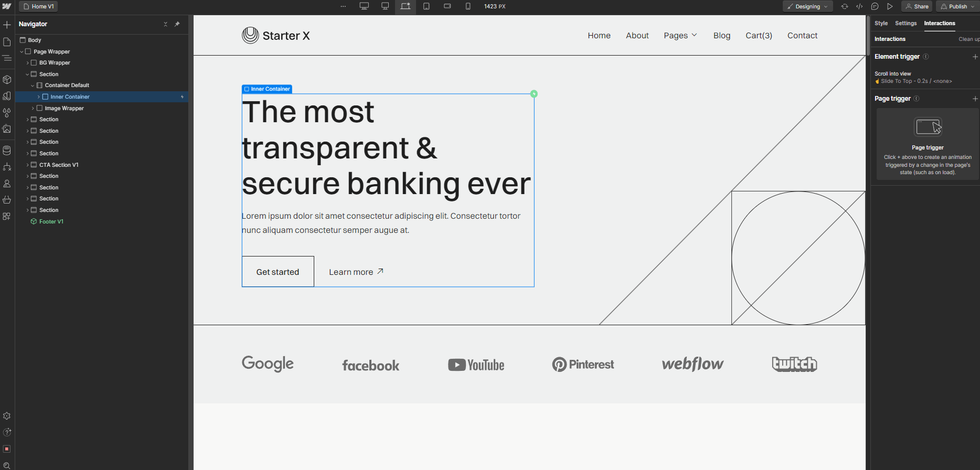Start preview with the play icon
This screenshot has width=980, height=470.
tap(890, 6)
